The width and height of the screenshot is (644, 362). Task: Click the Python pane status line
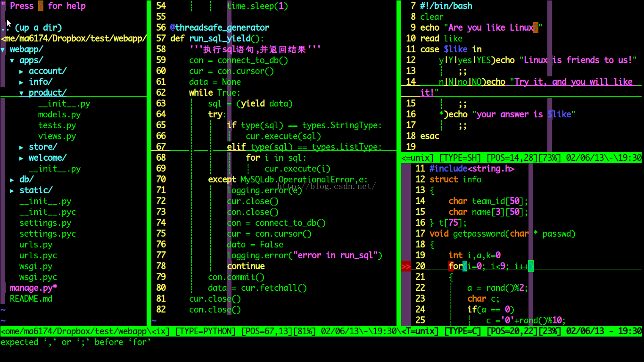point(200,331)
